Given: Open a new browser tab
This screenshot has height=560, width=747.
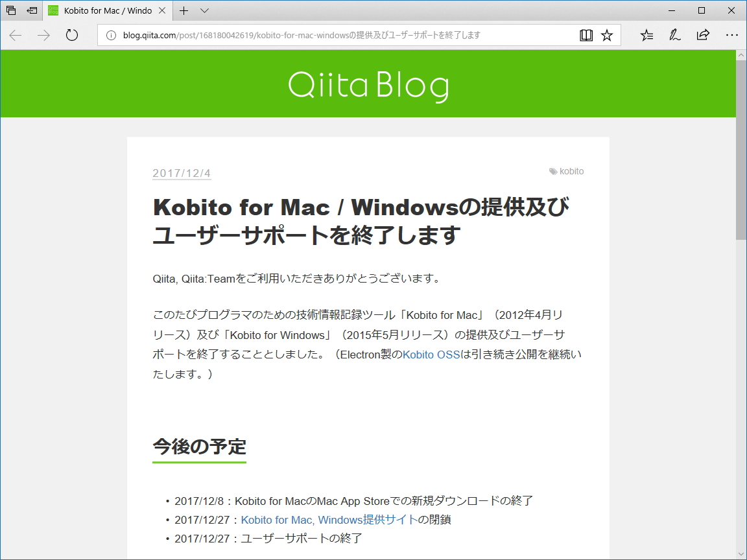Looking at the screenshot, I should pos(185,10).
